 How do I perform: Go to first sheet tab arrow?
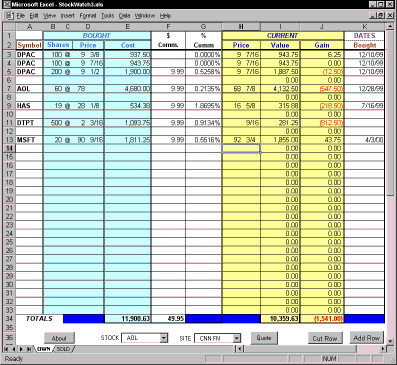6,349
